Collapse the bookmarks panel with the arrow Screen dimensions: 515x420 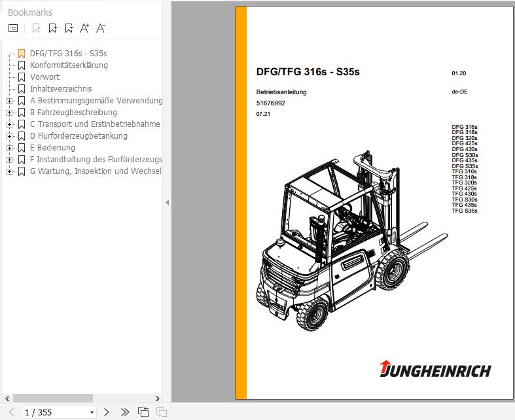[x=167, y=203]
